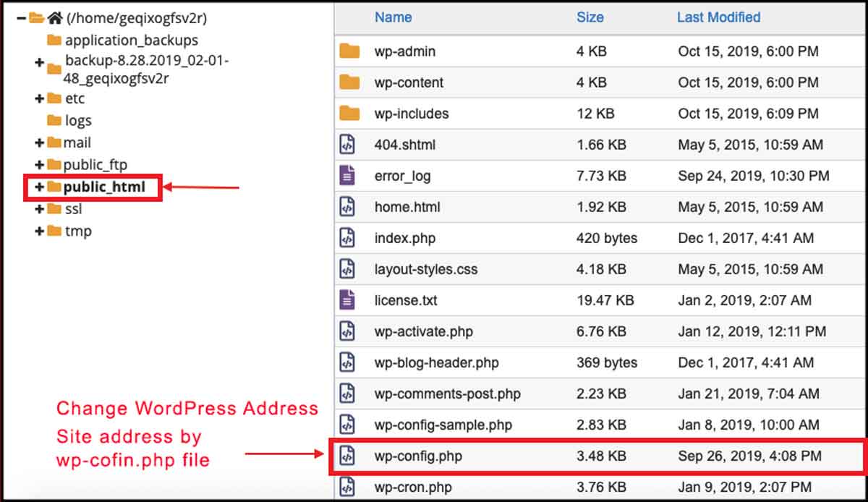Expand the mail folder node
Viewport: 868px width, 502px height.
(39, 142)
